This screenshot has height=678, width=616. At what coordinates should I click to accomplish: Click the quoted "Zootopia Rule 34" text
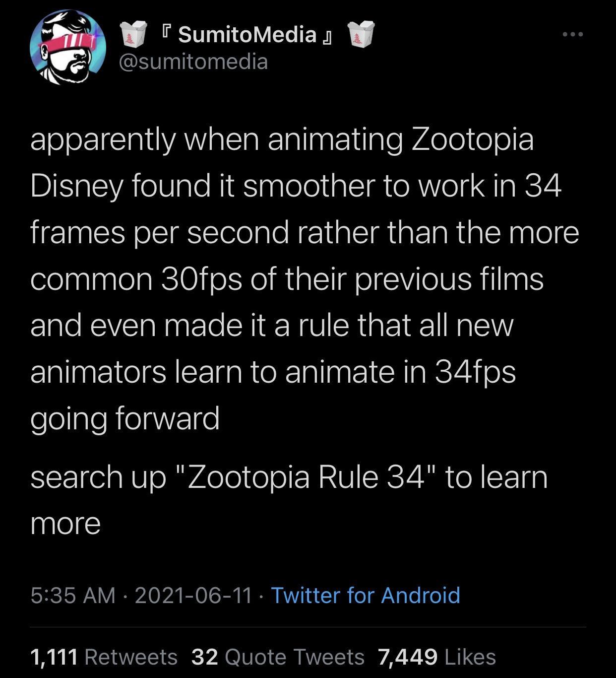305,477
